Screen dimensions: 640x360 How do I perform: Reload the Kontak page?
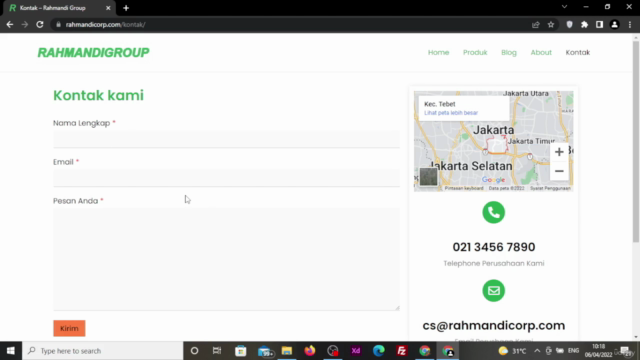click(x=40, y=24)
